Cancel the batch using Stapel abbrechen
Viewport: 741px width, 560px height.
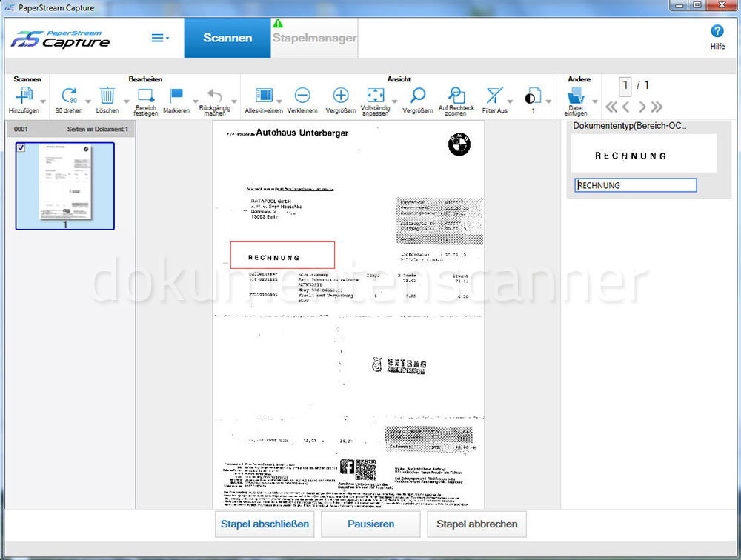tap(476, 524)
